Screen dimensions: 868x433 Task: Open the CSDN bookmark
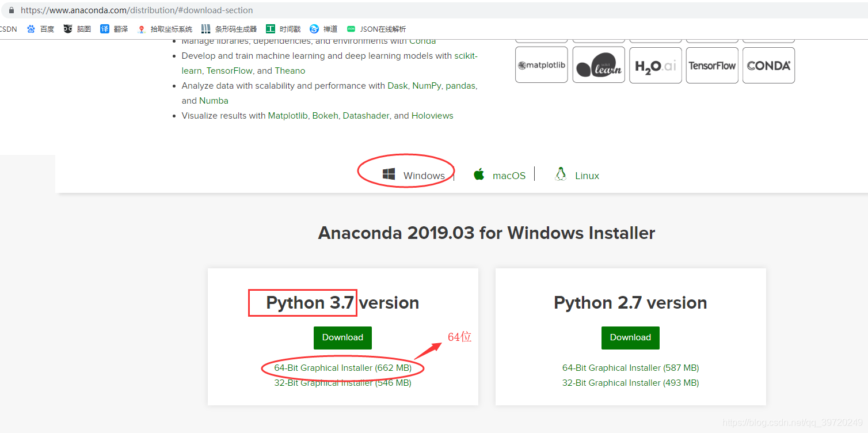(8, 29)
